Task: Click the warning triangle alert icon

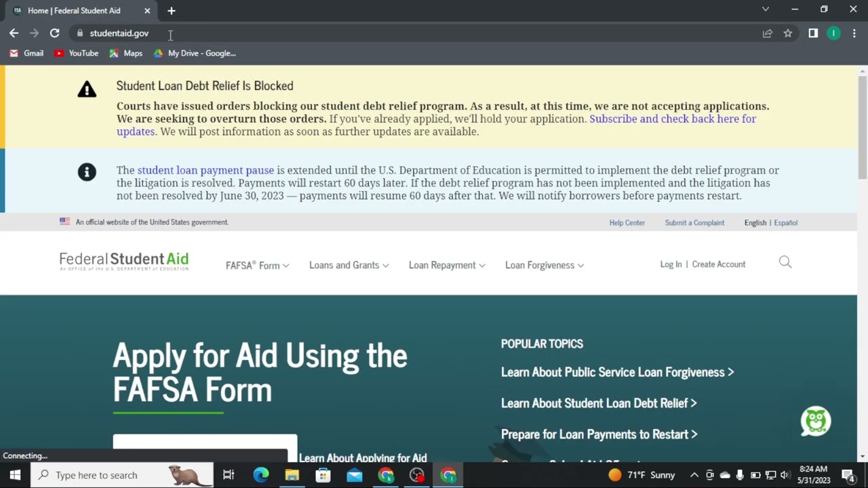Action: point(87,89)
